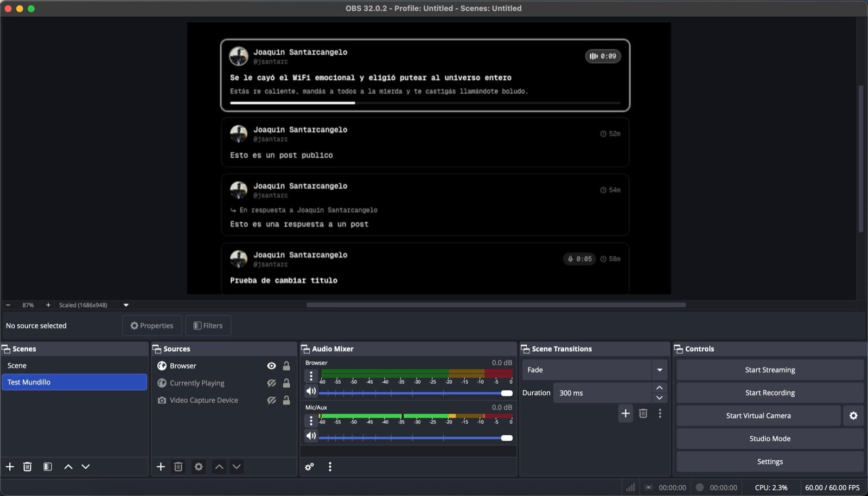Select the Test Mundillo scene
The width and height of the screenshot is (868, 496).
pyautogui.click(x=74, y=382)
